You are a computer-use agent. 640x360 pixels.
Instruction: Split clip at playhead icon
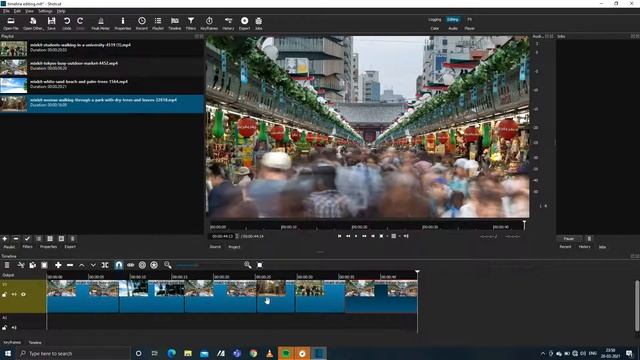point(105,265)
